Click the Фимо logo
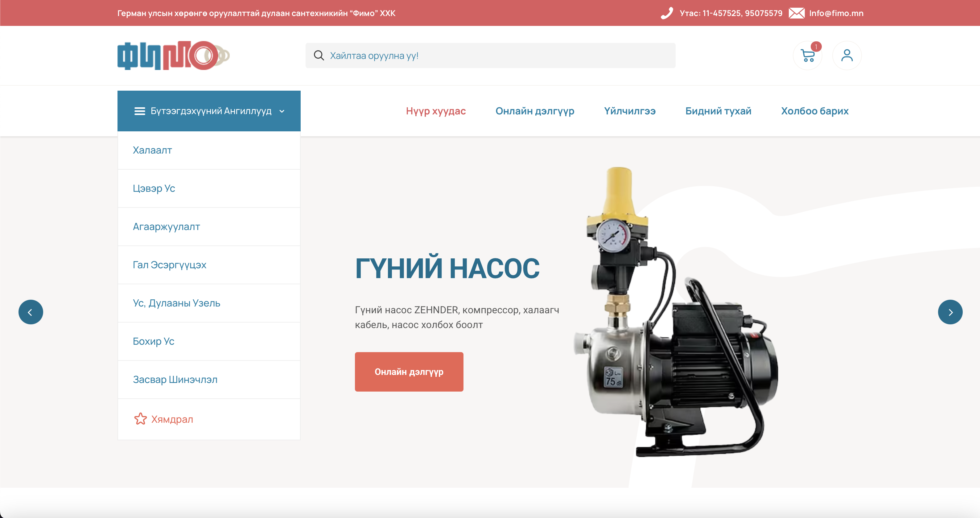 pyautogui.click(x=174, y=55)
